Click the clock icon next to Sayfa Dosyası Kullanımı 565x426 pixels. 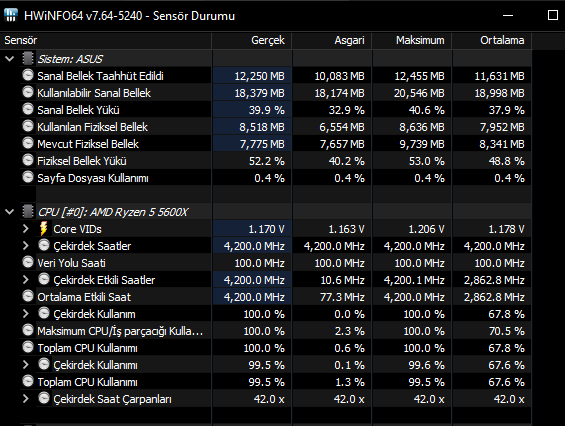[x=28, y=177]
